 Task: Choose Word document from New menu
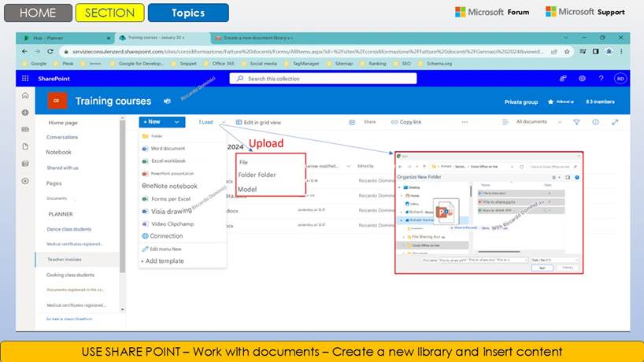point(168,148)
